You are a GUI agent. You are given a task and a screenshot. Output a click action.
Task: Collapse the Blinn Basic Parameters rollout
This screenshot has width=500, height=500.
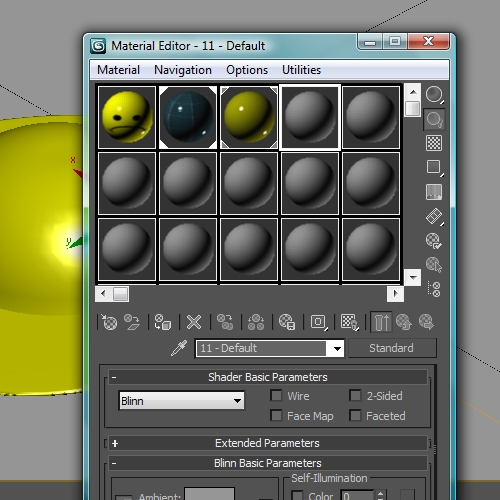[x=268, y=463]
